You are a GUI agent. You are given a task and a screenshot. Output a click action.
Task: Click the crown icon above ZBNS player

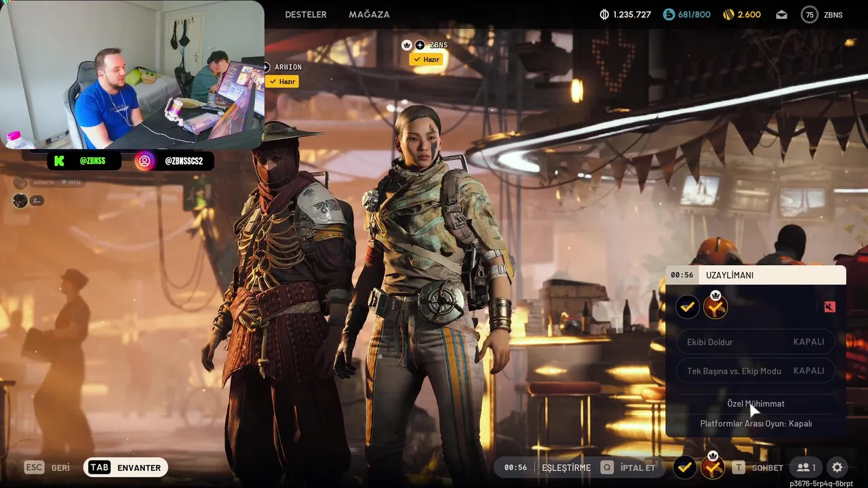tap(407, 45)
